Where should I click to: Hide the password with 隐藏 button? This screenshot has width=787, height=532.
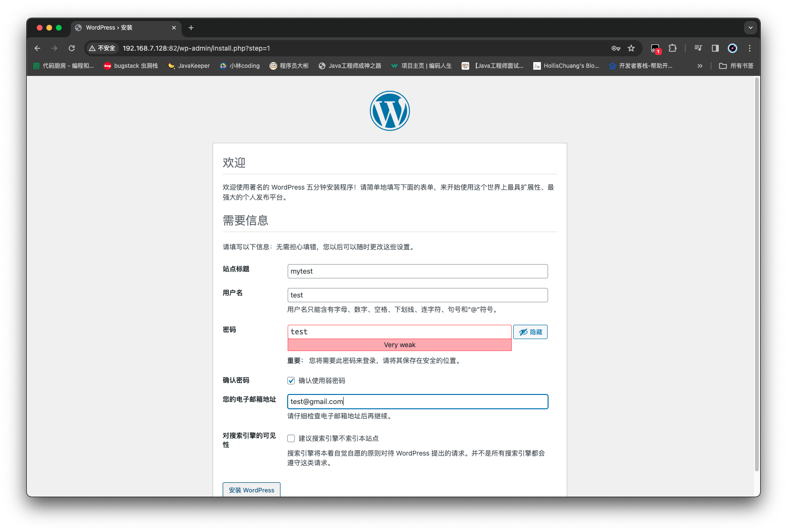[x=530, y=332]
